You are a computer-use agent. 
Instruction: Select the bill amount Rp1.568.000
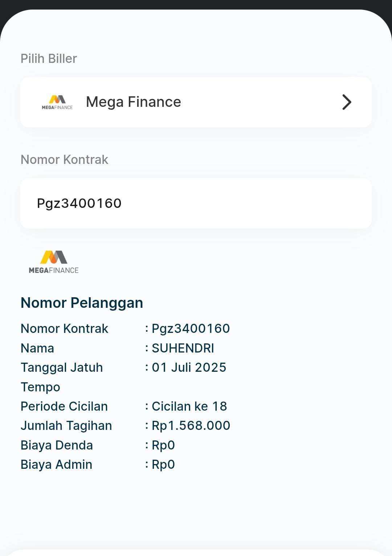(191, 426)
